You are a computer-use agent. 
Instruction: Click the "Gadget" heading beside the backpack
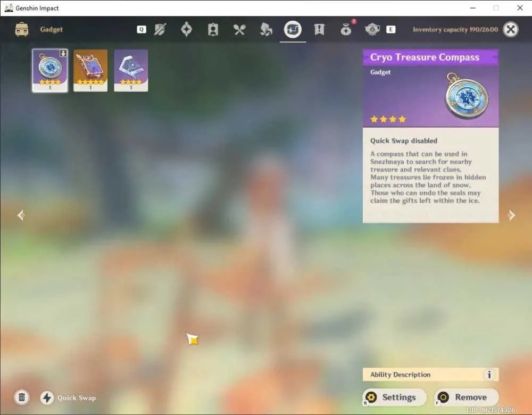pos(52,29)
